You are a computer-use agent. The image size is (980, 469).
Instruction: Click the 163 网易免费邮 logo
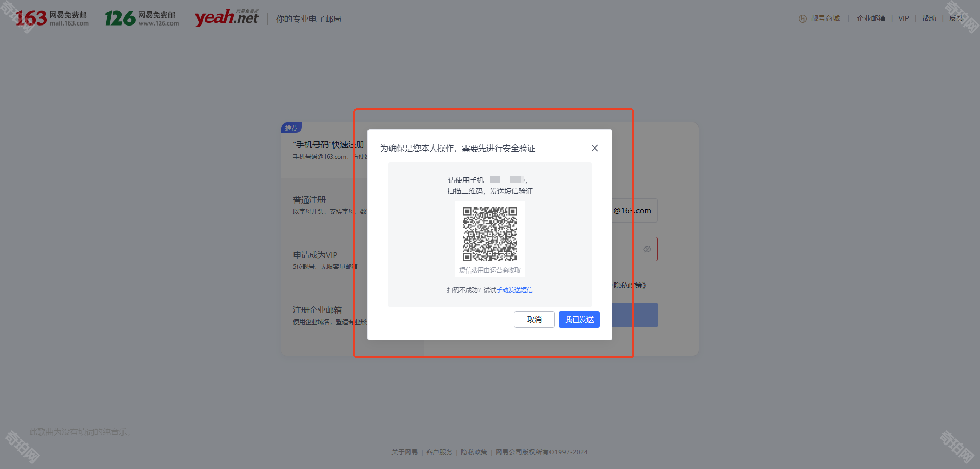pyautogui.click(x=52, y=18)
